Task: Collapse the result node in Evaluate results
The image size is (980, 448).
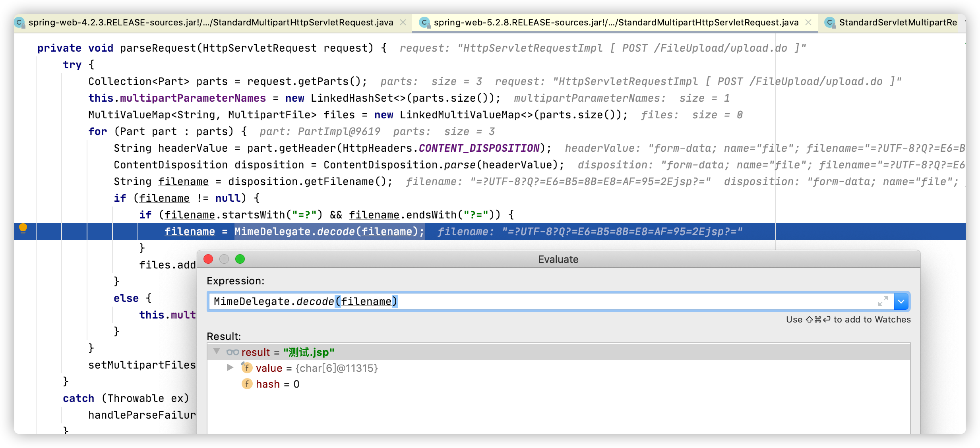Action: (217, 351)
